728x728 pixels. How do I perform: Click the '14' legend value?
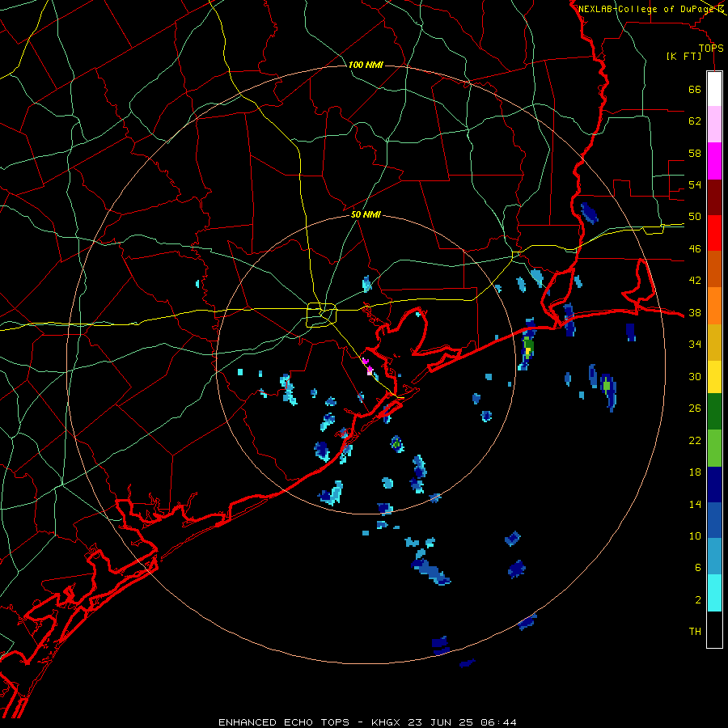point(695,505)
